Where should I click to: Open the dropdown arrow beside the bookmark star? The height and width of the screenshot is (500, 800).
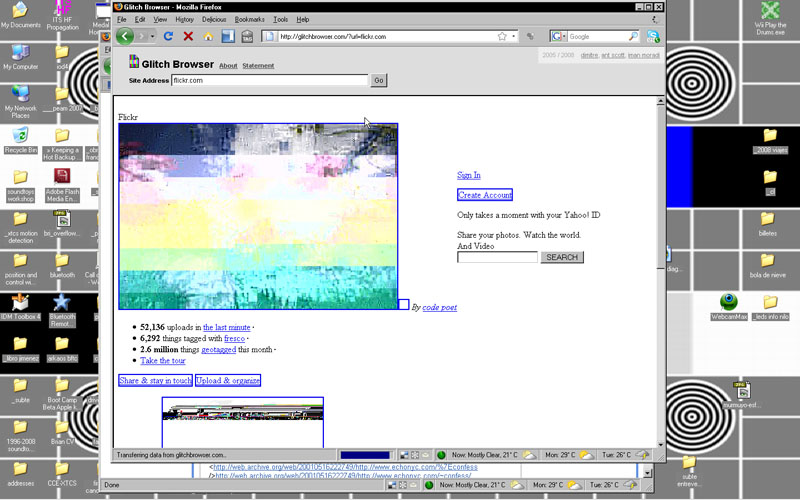coord(513,36)
